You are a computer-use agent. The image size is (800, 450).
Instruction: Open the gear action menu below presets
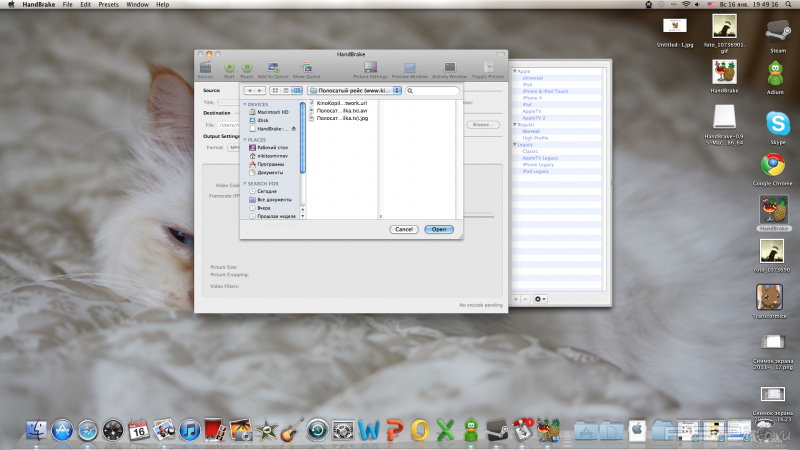(541, 299)
